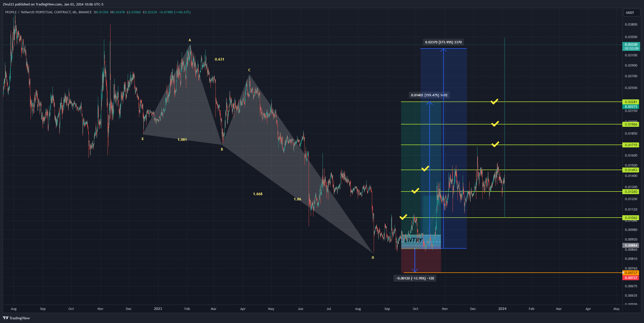Click the 2024 label on the time axis
The image size is (644, 323).
tap(502, 309)
